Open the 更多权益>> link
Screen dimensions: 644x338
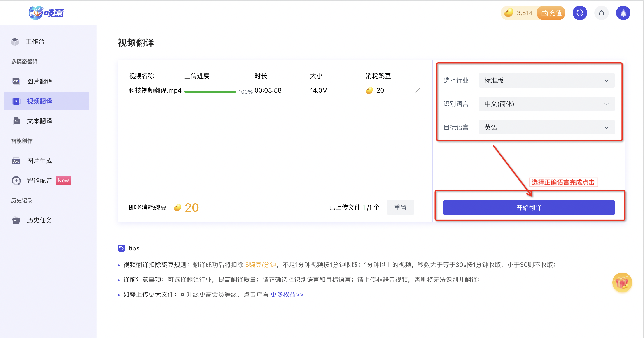(x=287, y=294)
